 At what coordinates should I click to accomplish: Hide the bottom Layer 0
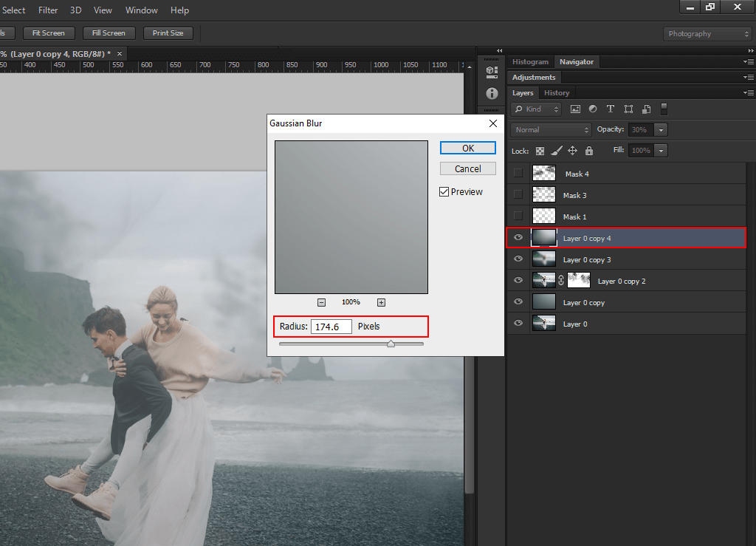tap(518, 323)
